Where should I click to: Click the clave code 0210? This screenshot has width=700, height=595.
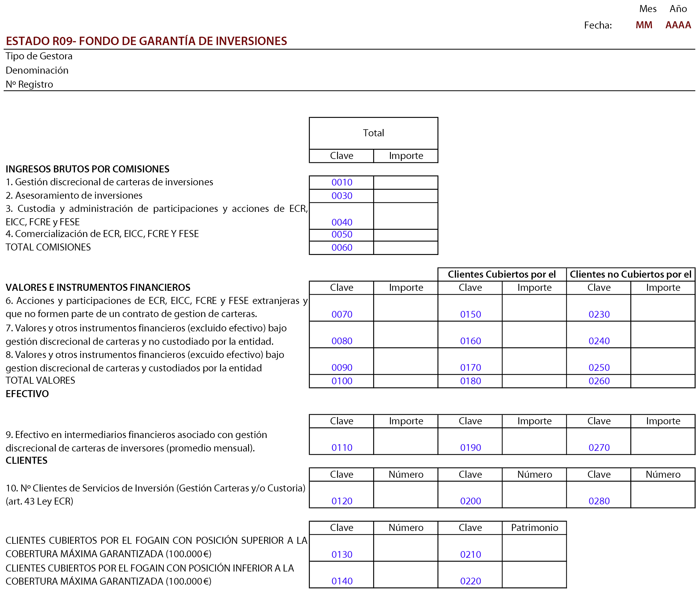pos(470,554)
